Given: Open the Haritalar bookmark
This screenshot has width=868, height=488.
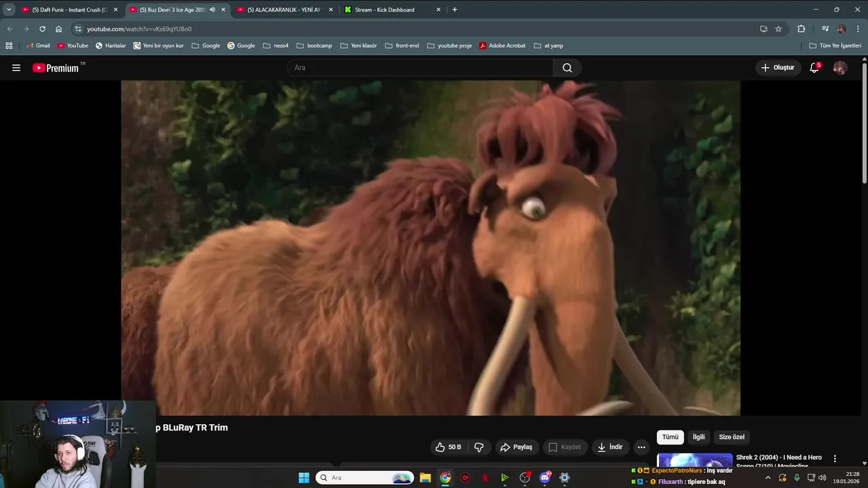Looking at the screenshot, I should tap(111, 45).
